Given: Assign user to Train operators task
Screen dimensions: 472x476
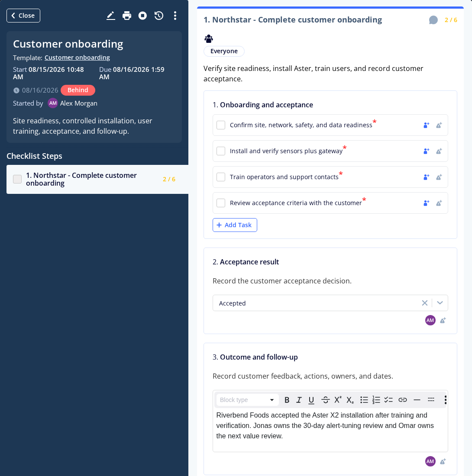Looking at the screenshot, I should (426, 177).
